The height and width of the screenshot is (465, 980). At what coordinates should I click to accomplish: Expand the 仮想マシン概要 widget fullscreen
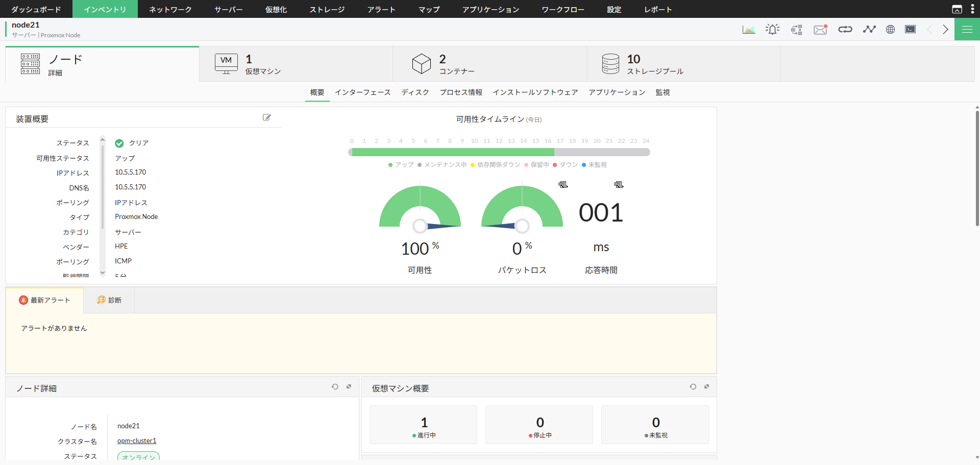click(x=707, y=387)
